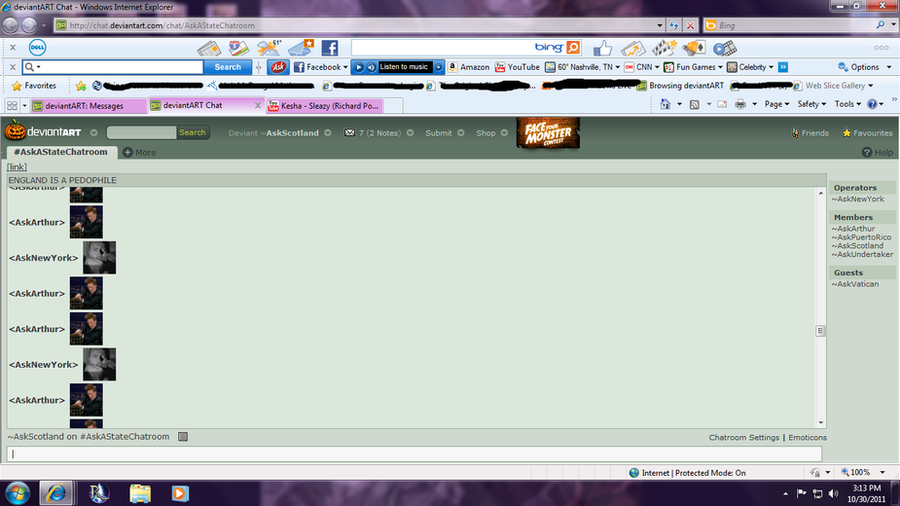Open the Amazon toolbar shortcut
Viewport: 900px width, 506px height.
click(x=469, y=67)
